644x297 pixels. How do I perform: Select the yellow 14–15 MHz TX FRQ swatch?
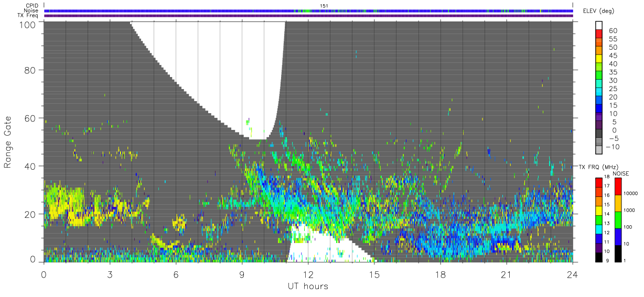(599, 211)
